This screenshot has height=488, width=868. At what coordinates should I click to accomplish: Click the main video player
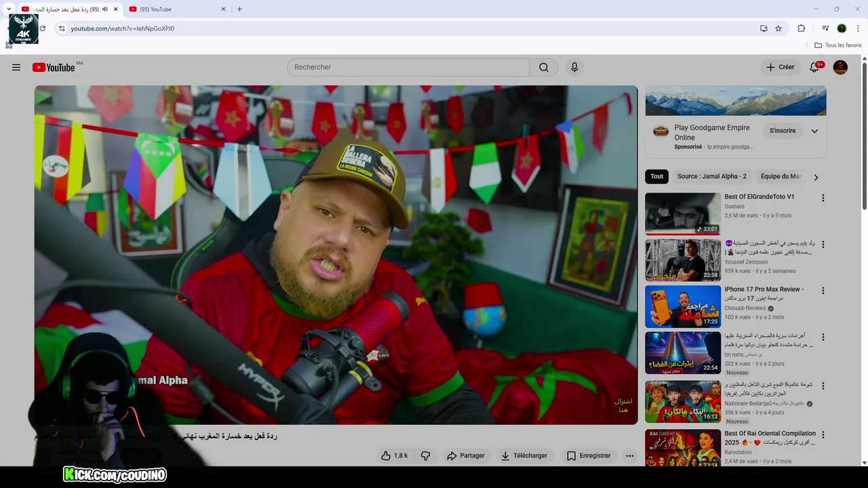[x=336, y=255]
